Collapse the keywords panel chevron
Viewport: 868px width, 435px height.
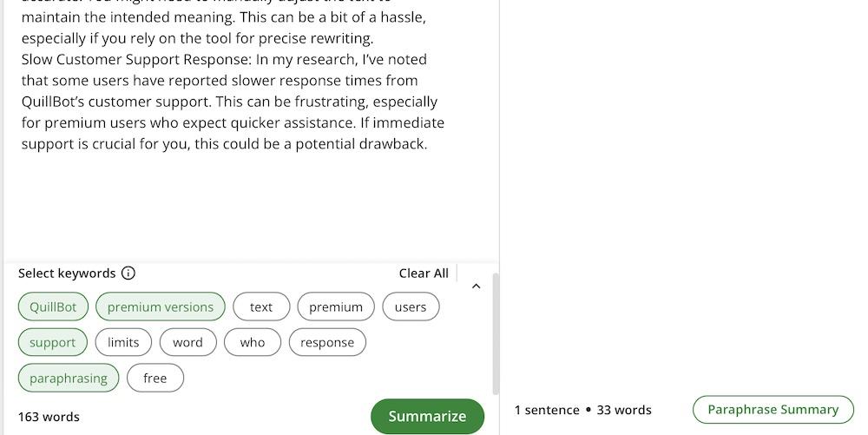point(476,286)
